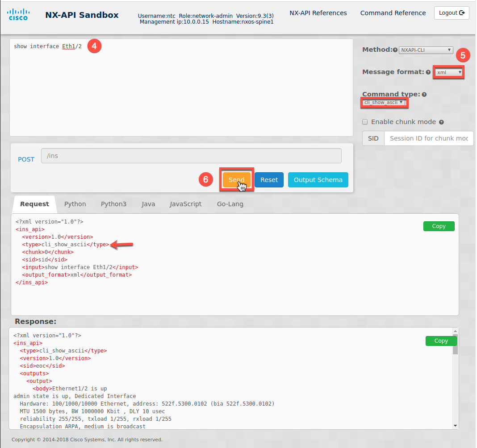This screenshot has width=477, height=448.
Task: Click the Enable chunk mode help icon
Action: [441, 122]
